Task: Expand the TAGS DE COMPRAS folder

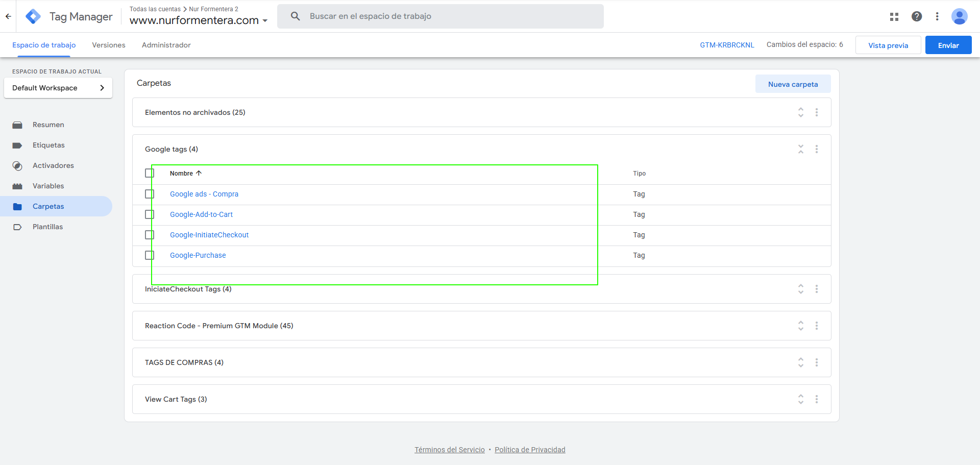Action: coord(801,362)
